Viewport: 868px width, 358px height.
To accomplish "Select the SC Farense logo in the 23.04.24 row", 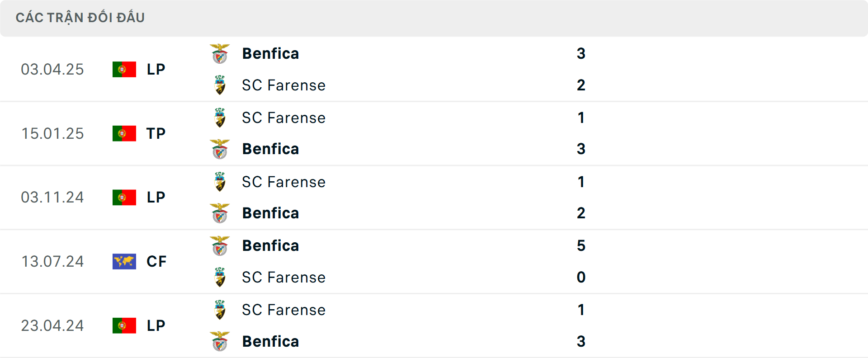I will coord(220,310).
